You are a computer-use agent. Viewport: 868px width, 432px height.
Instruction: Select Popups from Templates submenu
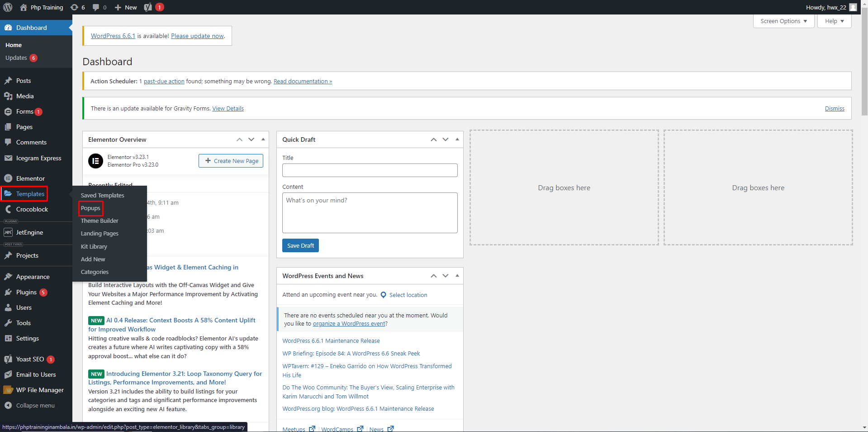(x=90, y=208)
